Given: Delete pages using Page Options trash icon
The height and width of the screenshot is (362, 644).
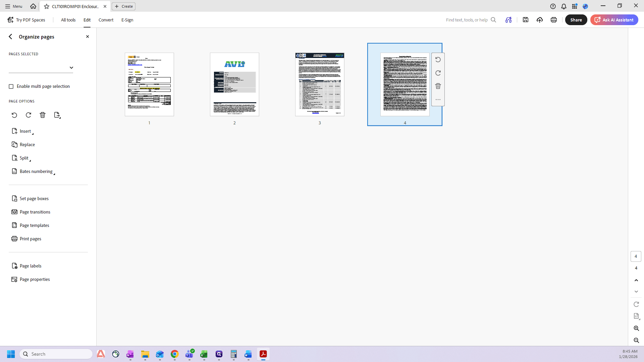Looking at the screenshot, I should pyautogui.click(x=43, y=115).
